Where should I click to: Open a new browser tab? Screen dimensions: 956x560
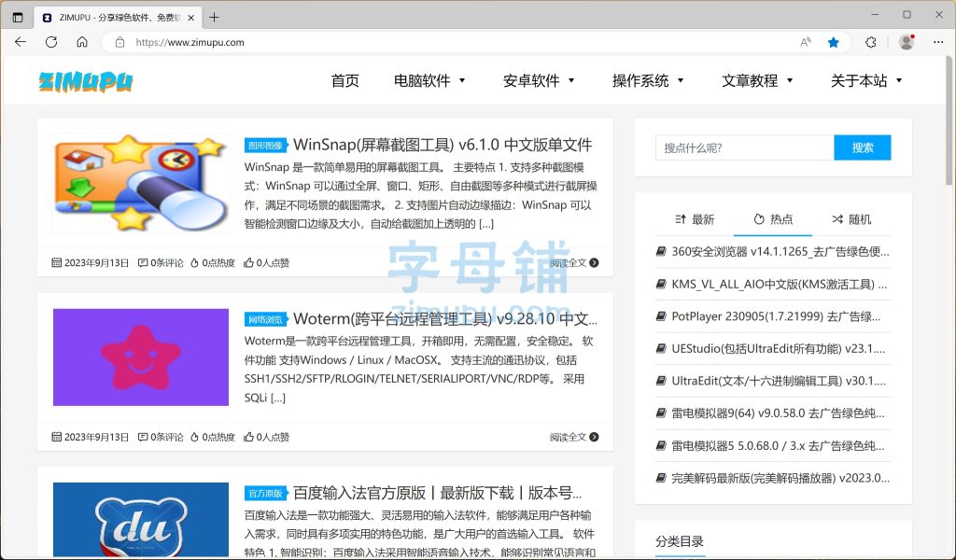pos(214,17)
